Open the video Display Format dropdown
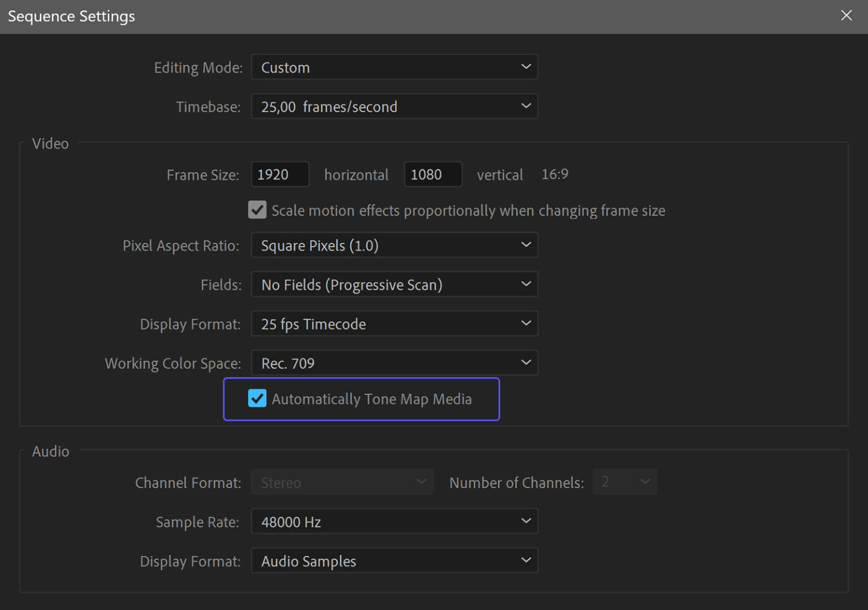The image size is (868, 610). click(394, 323)
